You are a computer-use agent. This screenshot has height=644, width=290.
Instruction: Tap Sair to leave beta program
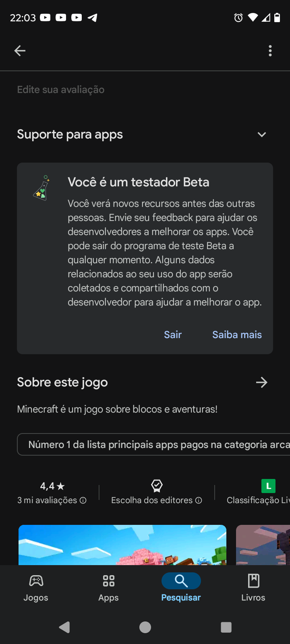(173, 334)
